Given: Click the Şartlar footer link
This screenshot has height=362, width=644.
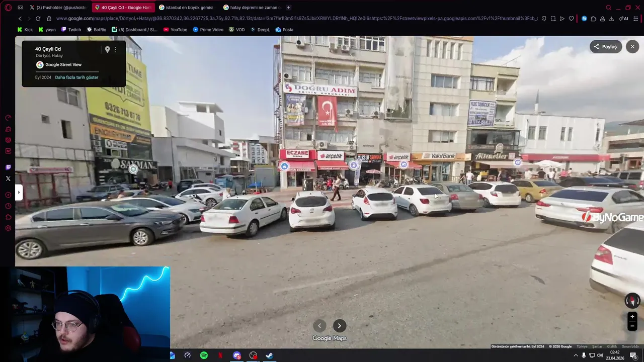Looking at the screenshot, I should (x=597, y=346).
